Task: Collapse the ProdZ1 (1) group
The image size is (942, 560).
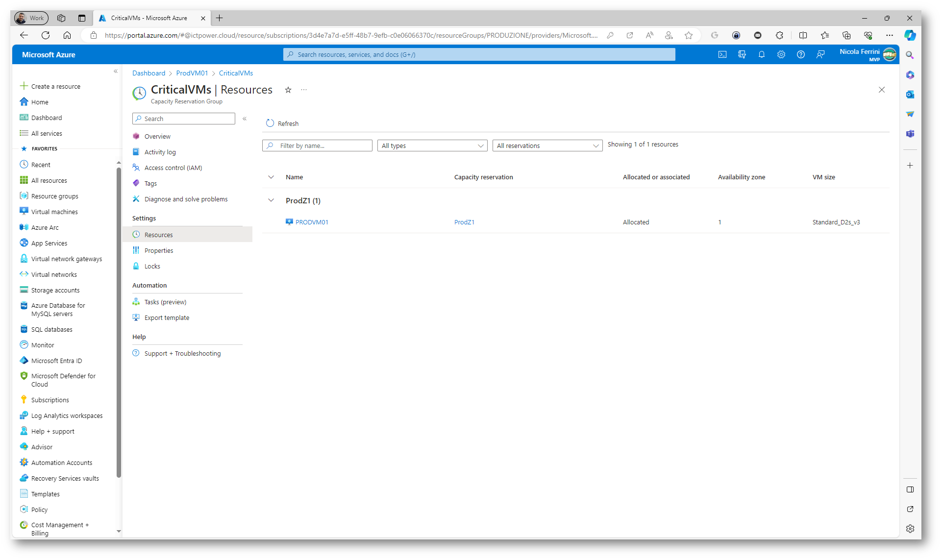Action: (271, 200)
